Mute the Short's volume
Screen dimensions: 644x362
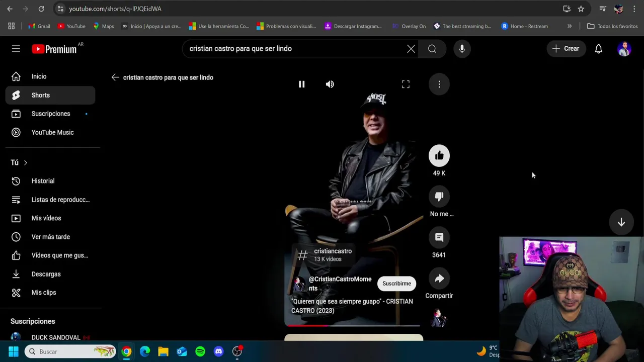(330, 84)
